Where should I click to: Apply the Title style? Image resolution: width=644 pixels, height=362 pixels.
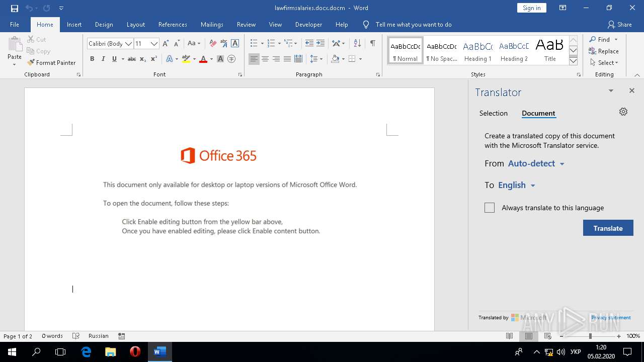[550, 51]
